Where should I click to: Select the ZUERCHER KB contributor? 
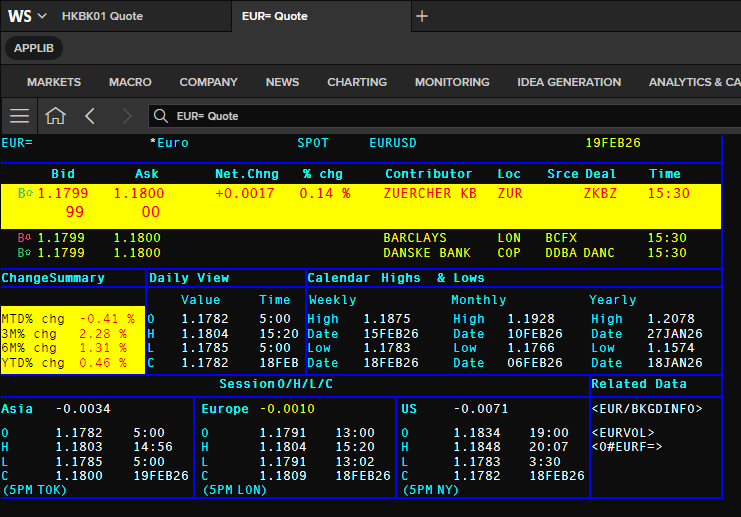430,193
